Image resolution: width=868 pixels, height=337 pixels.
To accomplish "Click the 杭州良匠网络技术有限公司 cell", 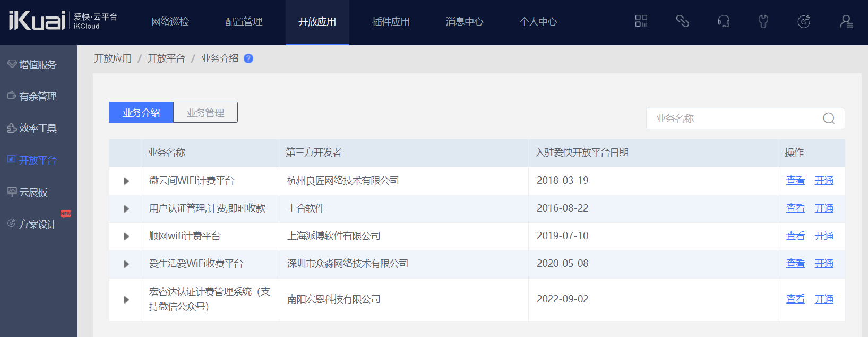I will pyautogui.click(x=343, y=181).
